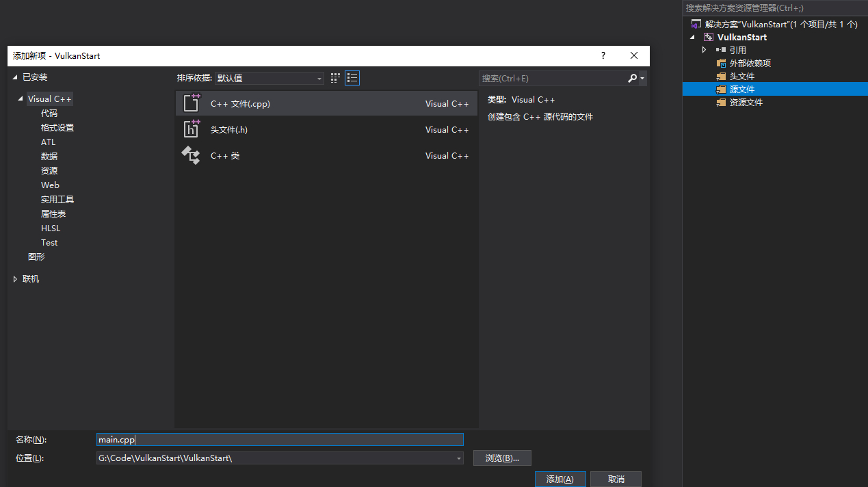This screenshot has height=487, width=868.
Task: Click 资源文件 label in Solution Explorer
Action: (746, 103)
